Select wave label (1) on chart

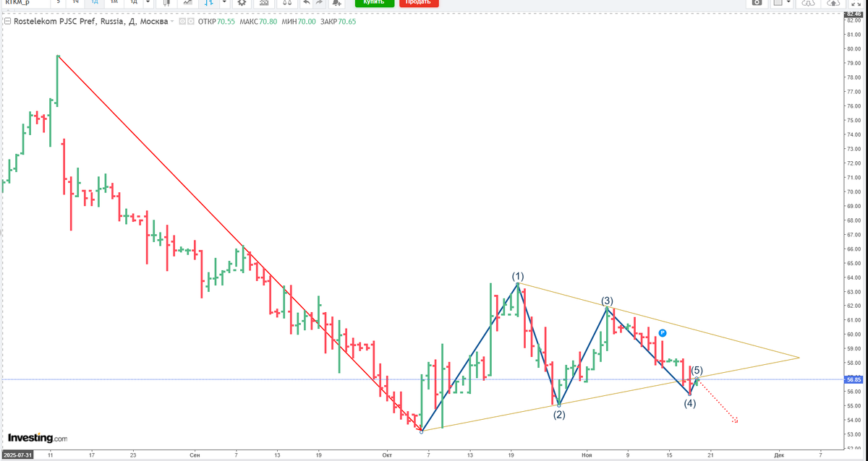[x=518, y=276]
